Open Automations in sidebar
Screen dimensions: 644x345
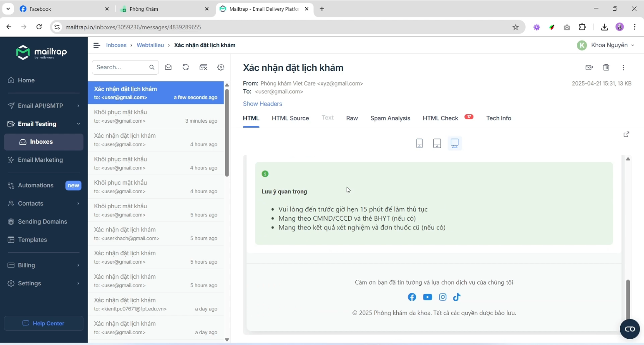pos(44,185)
